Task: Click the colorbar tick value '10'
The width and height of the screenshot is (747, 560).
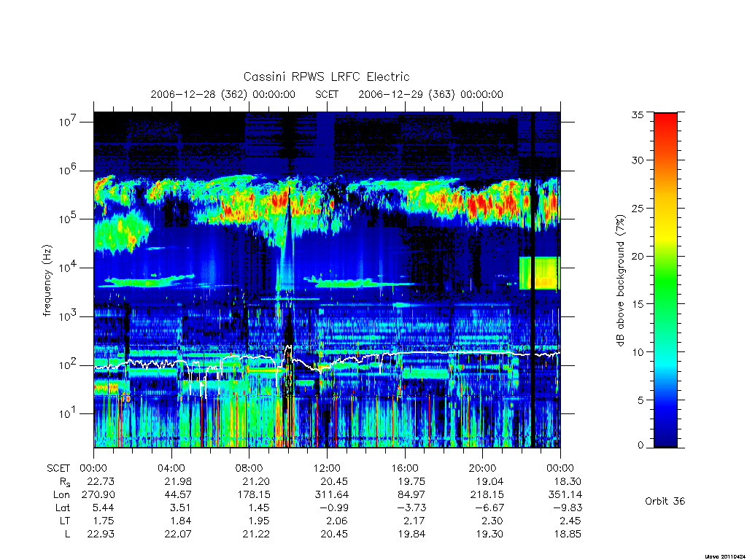Action: [x=637, y=352]
